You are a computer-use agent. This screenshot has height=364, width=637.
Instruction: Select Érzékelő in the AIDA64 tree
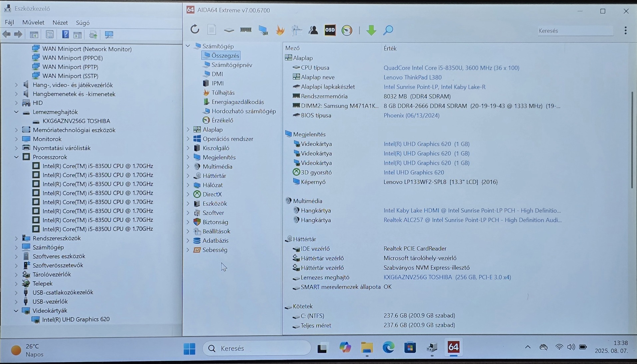pos(218,120)
